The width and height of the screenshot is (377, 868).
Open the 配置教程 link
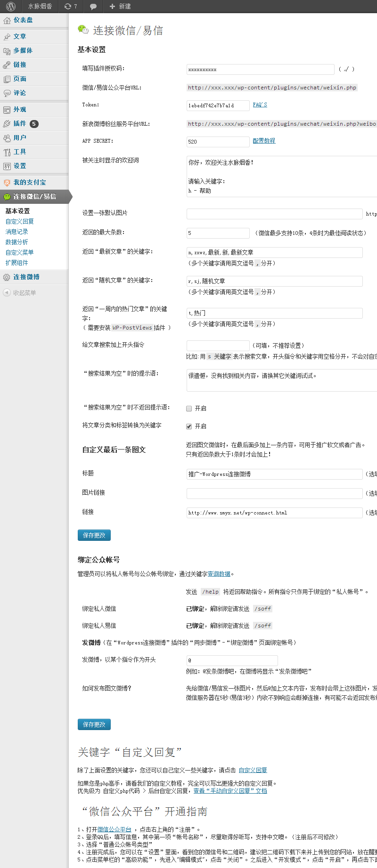click(264, 141)
